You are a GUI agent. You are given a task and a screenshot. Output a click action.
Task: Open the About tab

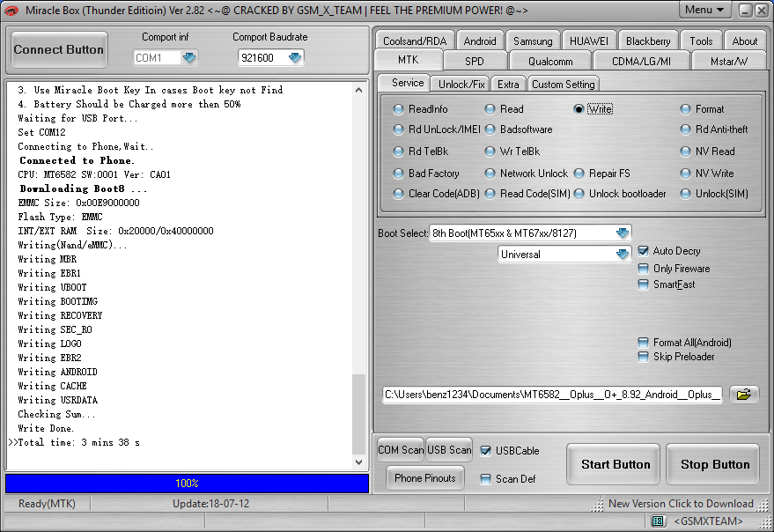point(745,41)
